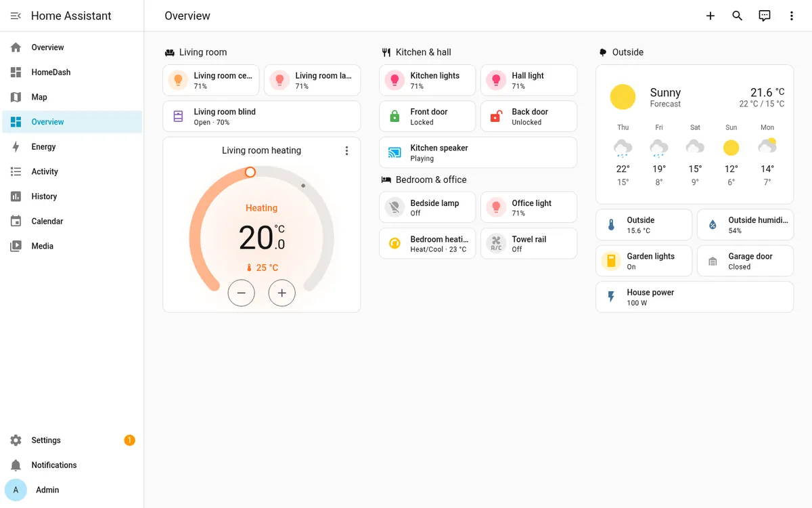
Task: Click the Garage door icon
Action: 713,261
